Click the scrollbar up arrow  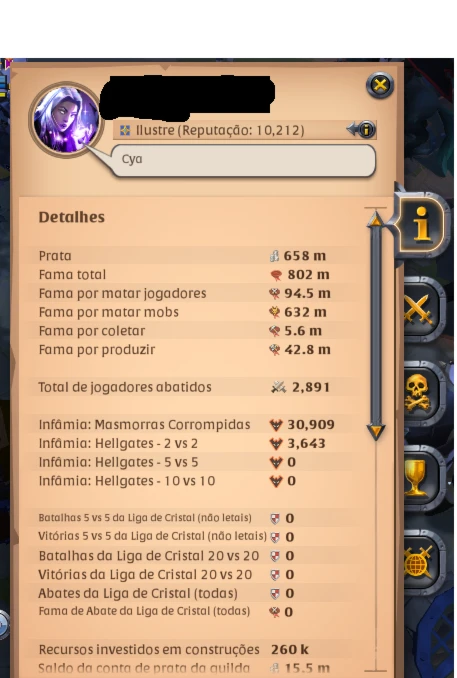pyautogui.click(x=376, y=220)
